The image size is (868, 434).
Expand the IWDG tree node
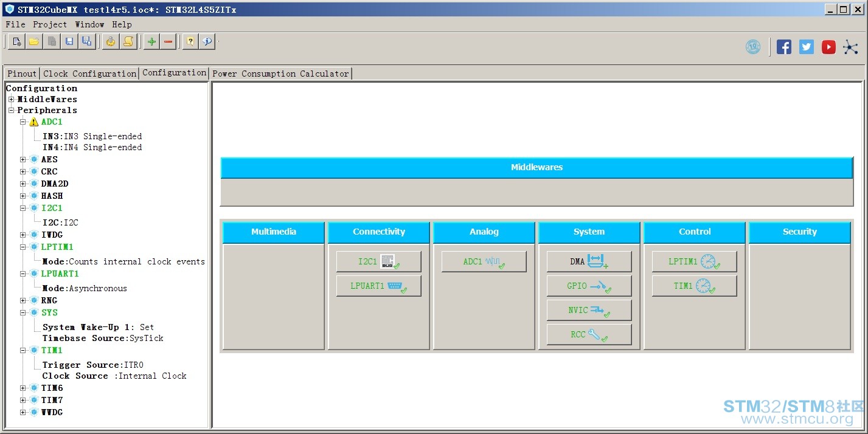pos(23,235)
